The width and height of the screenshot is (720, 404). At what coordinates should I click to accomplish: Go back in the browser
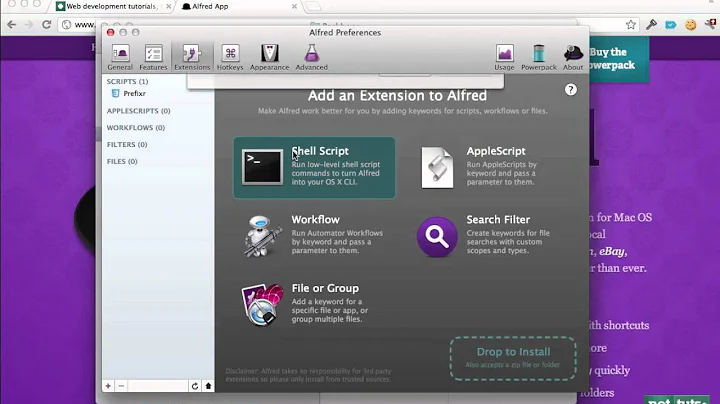[x=11, y=24]
